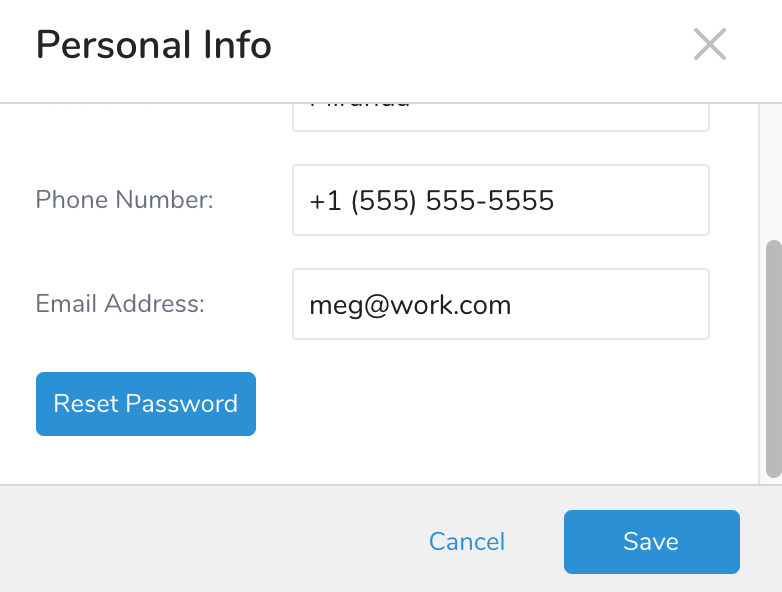The width and height of the screenshot is (782, 592).
Task: Click the (555) area code text
Action: [384, 201]
